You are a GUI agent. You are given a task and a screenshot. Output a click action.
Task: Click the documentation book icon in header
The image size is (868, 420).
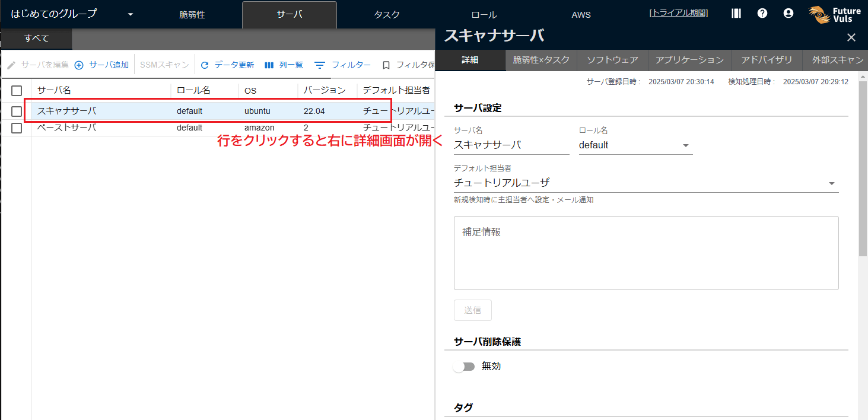tap(736, 13)
